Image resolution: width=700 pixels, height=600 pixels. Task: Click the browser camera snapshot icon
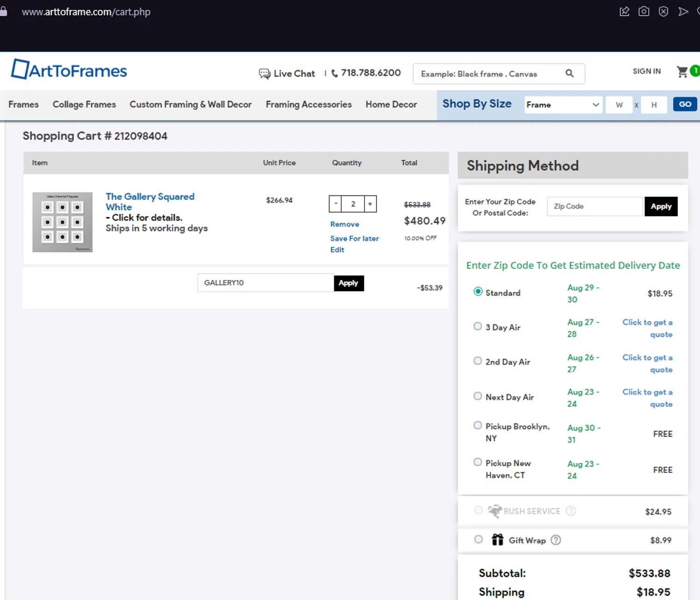[644, 12]
